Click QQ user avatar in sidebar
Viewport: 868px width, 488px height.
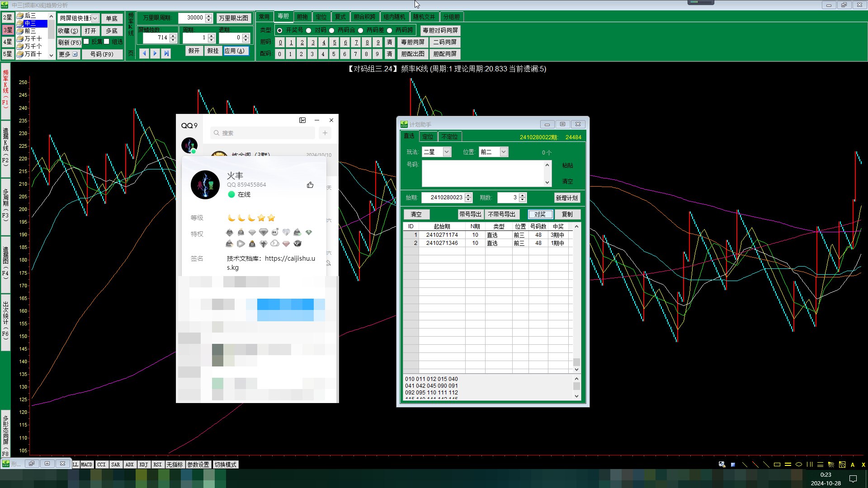[189, 145]
